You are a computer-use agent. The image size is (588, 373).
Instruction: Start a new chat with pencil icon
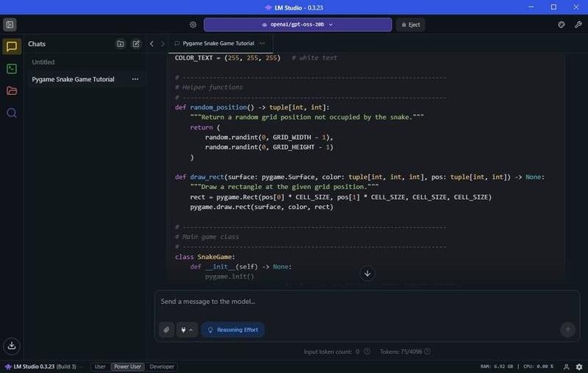click(136, 44)
